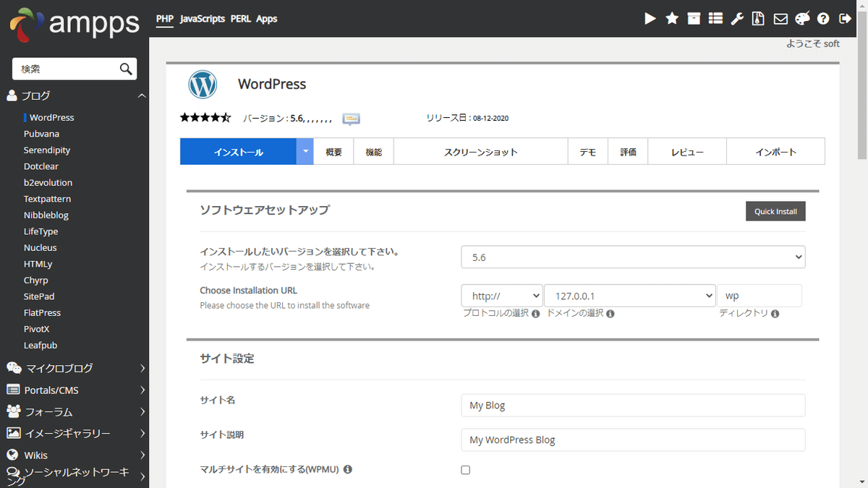Click the サイト説明 field
Image resolution: width=868 pixels, height=488 pixels.
(633, 440)
